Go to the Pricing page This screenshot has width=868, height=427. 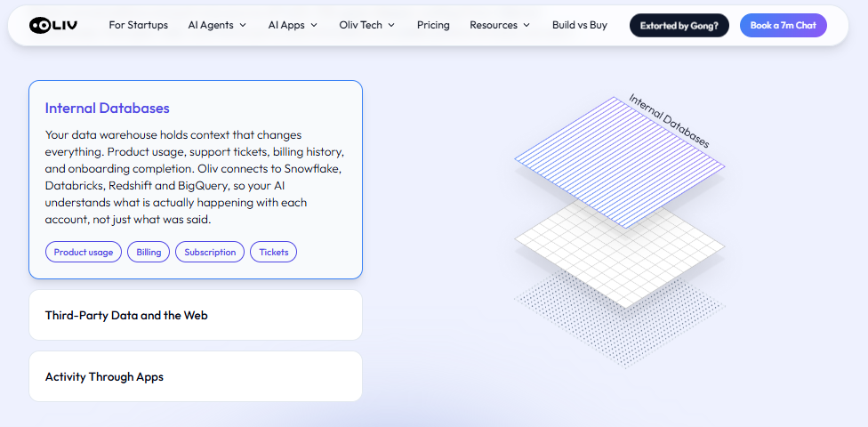tap(433, 25)
